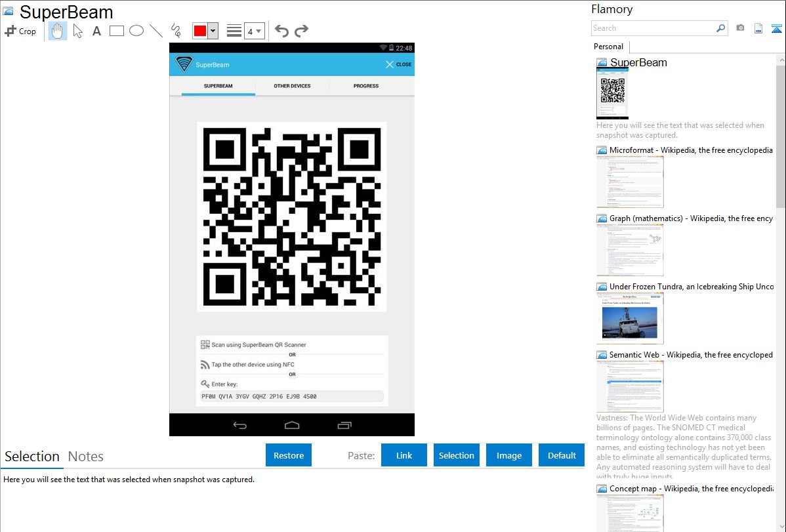The width and height of the screenshot is (786, 532).
Task: Select the Crop tool
Action: [x=20, y=31]
